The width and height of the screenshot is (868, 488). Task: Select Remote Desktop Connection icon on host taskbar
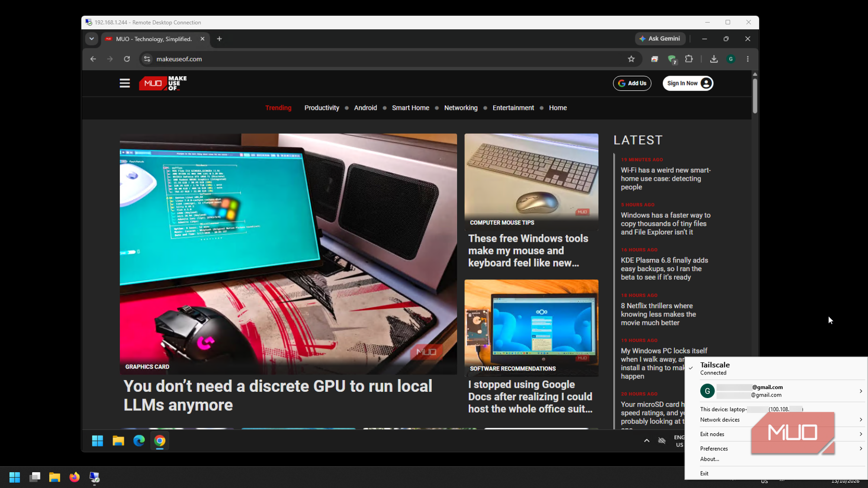pos(95,477)
